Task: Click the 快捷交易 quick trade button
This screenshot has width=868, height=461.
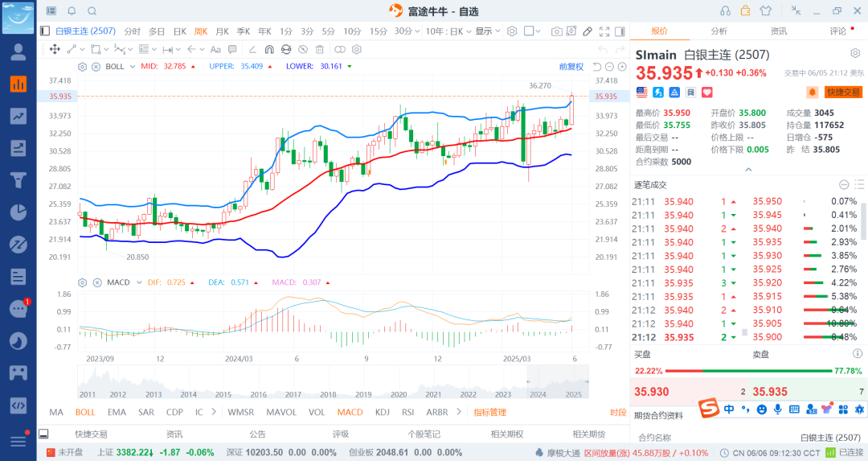Action: point(843,92)
